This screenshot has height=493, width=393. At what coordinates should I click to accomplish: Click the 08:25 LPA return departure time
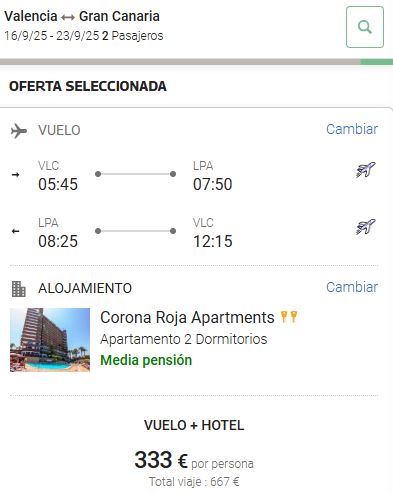[x=58, y=241]
